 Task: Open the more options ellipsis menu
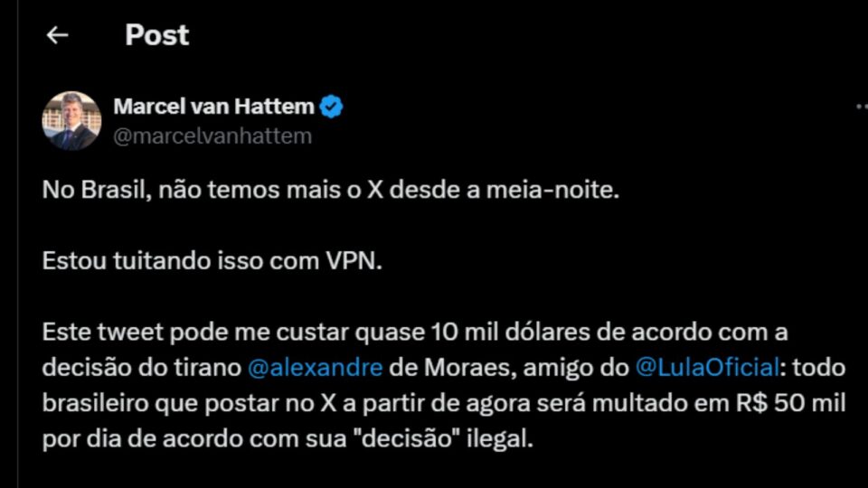tap(862, 107)
